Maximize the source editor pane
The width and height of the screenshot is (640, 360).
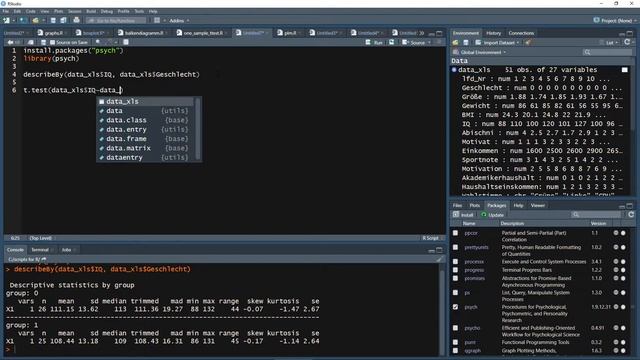(x=439, y=33)
